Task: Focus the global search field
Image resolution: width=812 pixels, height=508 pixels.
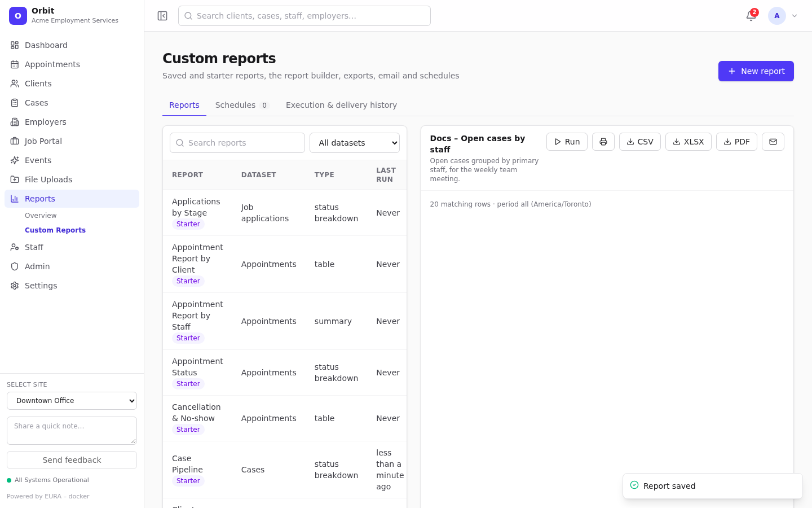Action: [304, 16]
